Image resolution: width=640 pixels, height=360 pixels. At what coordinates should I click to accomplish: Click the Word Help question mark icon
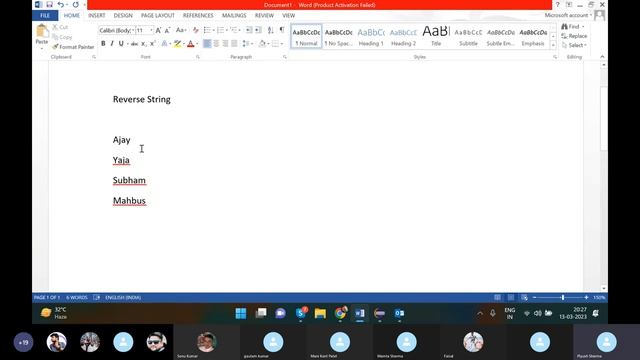click(x=558, y=4)
